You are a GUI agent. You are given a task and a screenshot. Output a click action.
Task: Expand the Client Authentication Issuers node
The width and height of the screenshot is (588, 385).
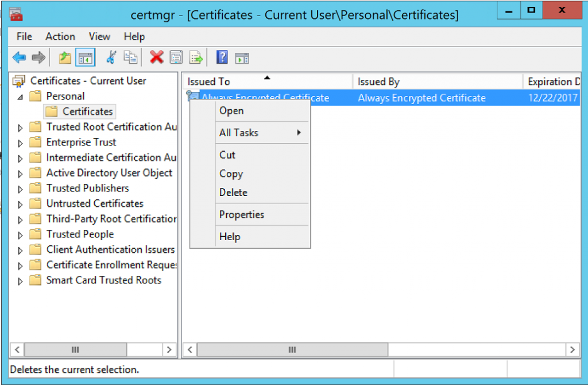click(x=20, y=251)
